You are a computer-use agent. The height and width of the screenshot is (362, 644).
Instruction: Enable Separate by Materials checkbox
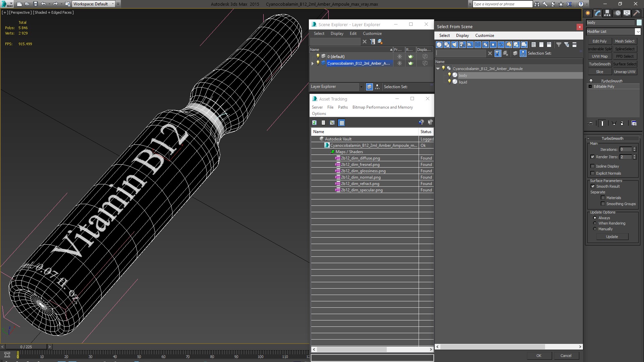[603, 198]
